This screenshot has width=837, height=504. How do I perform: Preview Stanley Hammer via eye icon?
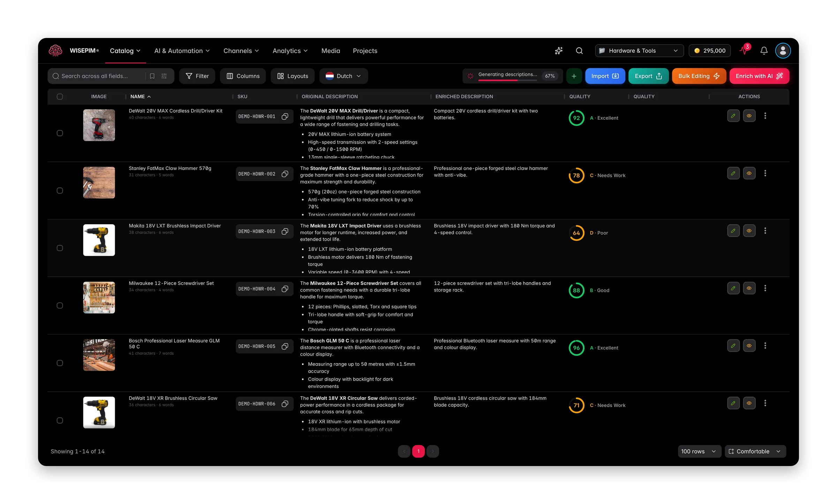click(x=749, y=173)
